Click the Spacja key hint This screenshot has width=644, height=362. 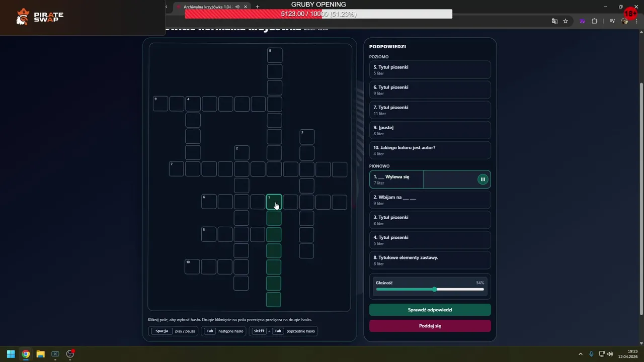[162, 331]
